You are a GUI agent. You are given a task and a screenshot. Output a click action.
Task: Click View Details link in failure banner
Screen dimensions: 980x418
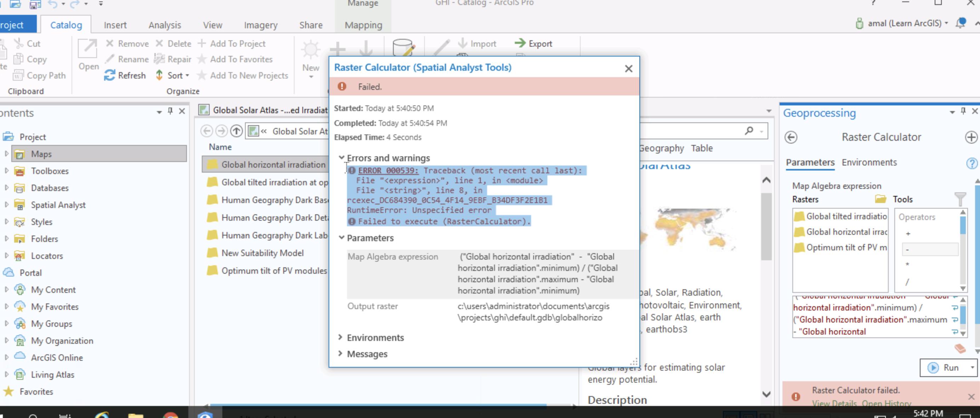(834, 403)
